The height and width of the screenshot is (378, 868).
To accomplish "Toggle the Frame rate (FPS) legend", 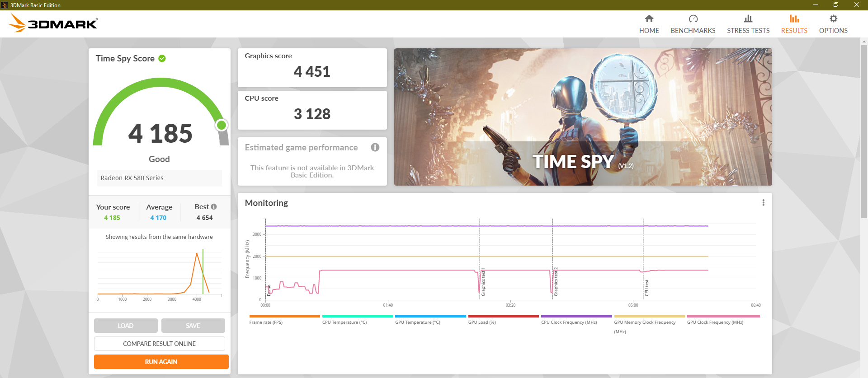I will (x=266, y=322).
